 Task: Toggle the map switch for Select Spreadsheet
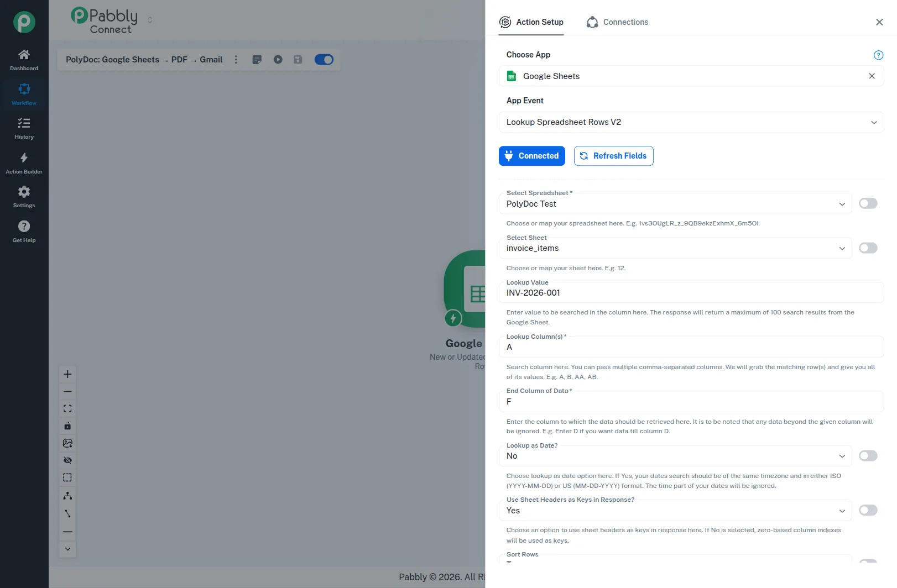coord(868,203)
